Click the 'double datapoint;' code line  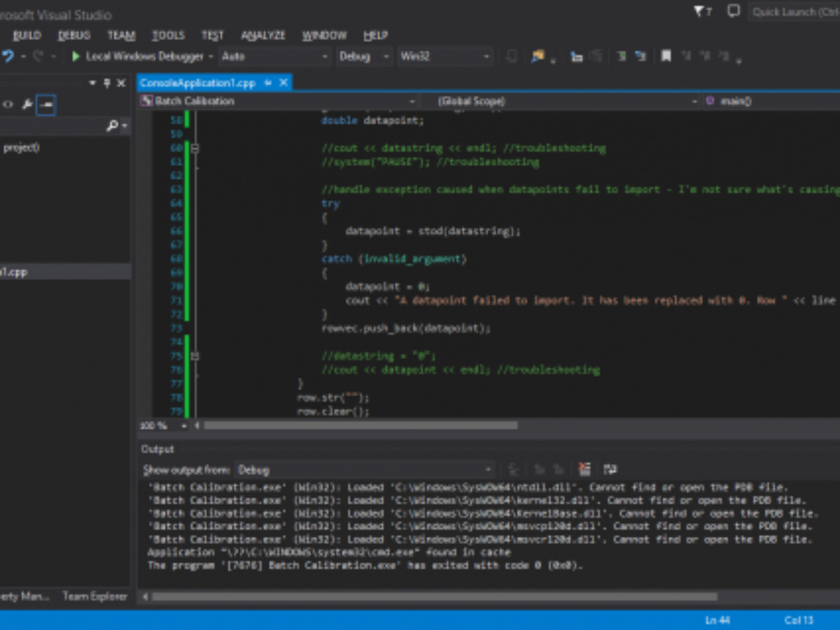[372, 120]
